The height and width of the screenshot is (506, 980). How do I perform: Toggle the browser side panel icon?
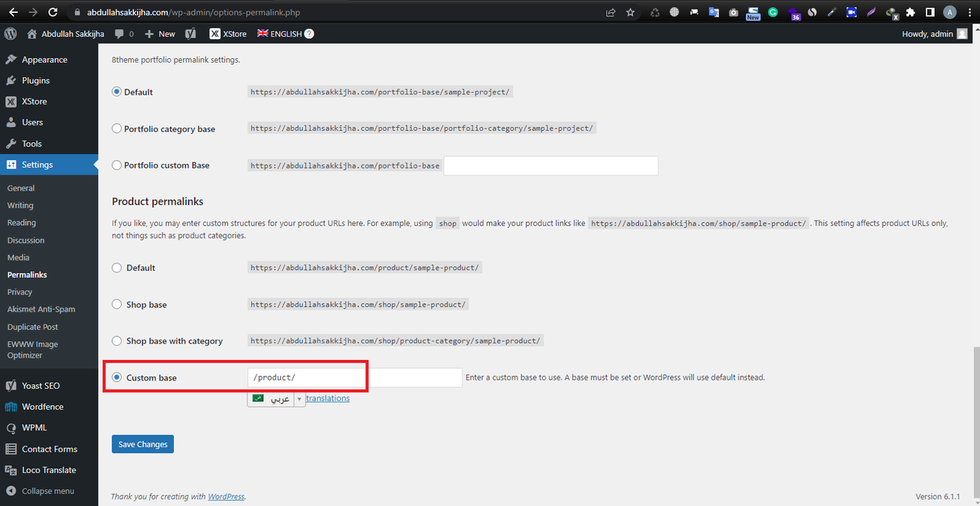click(929, 12)
